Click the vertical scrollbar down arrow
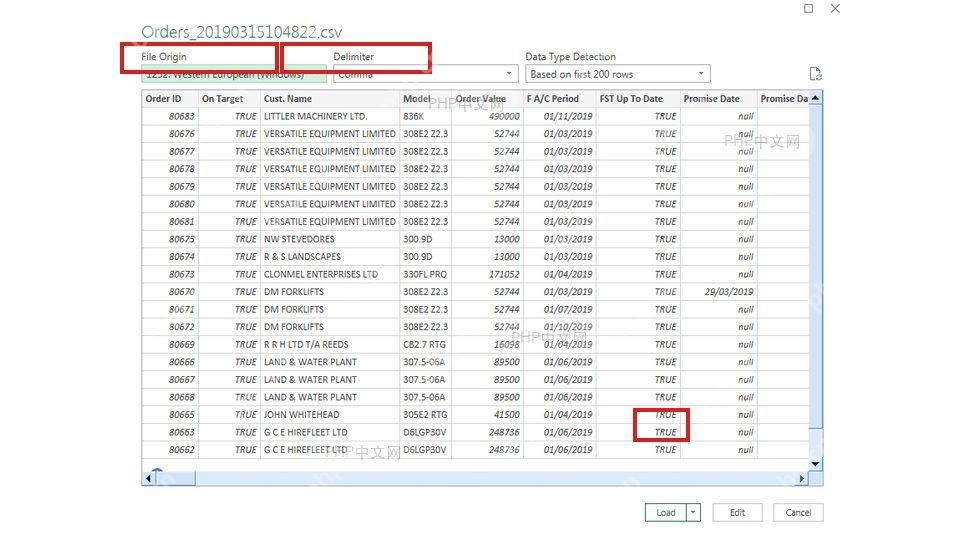This screenshot has width=960, height=540. coord(816,464)
